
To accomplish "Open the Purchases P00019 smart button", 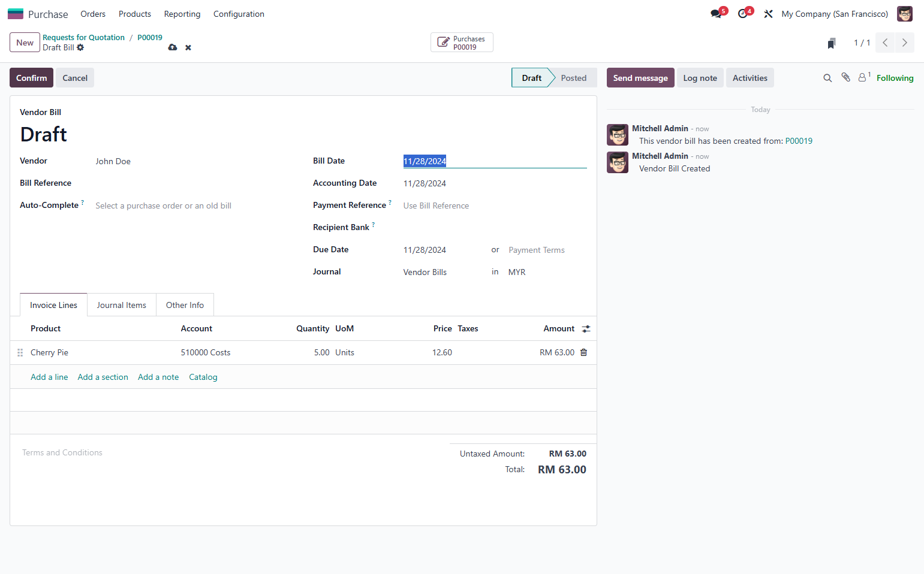I will pos(462,43).
